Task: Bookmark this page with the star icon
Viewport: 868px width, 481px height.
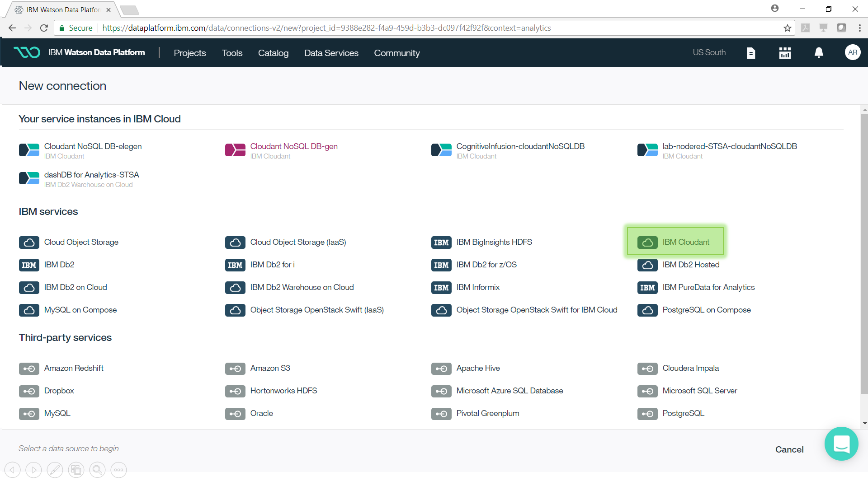Action: (x=788, y=28)
